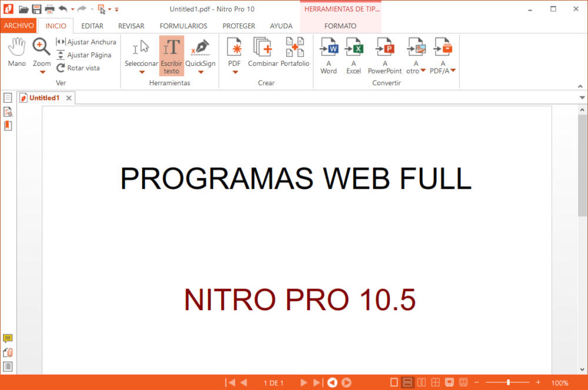This screenshot has height=390, width=588.
Task: Open the Zoom tool dropdown arrow
Action: pos(42,72)
